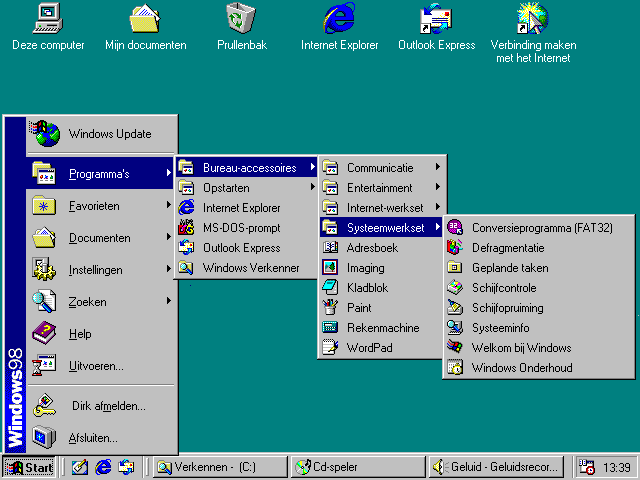Expand the Instellingen submenu arrow
The width and height of the screenshot is (640, 480).
pos(168,269)
